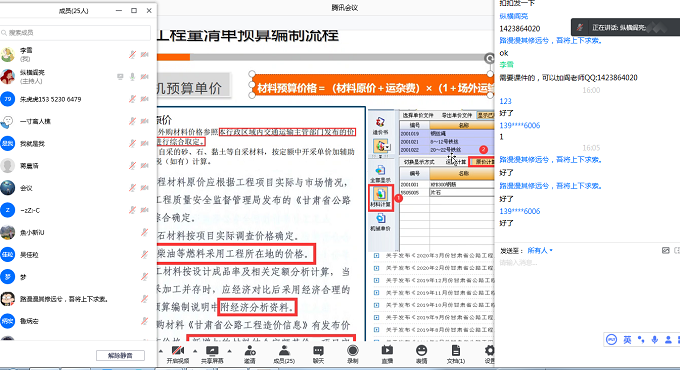This screenshot has width=680, height=370.
Task: Toggle microphone mute for 朱虎虎153 5230 6479
Action: [132, 99]
